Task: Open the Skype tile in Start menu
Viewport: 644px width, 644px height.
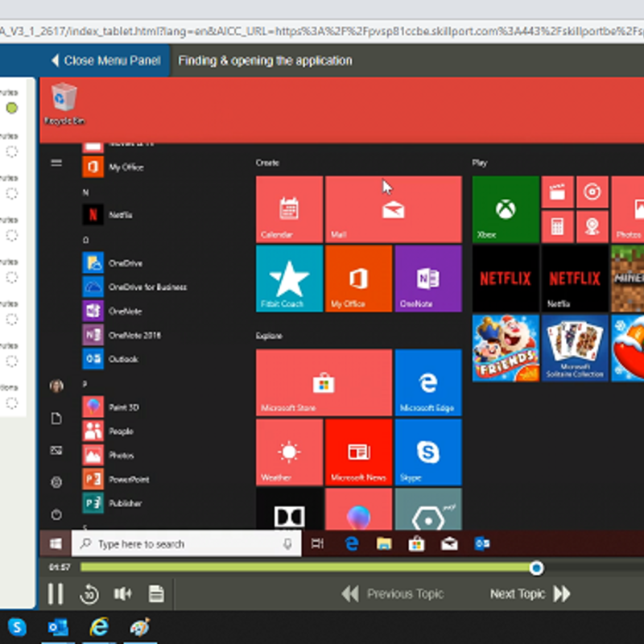Action: pos(427,452)
